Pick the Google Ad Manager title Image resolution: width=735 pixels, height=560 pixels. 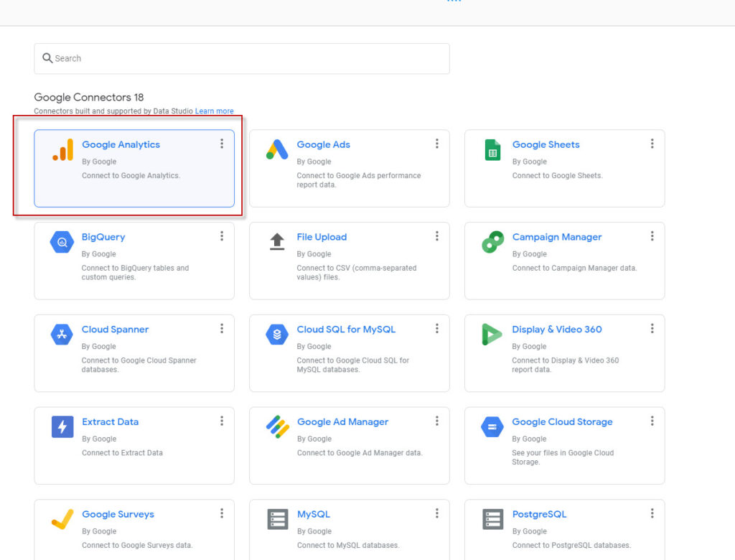pyautogui.click(x=342, y=421)
